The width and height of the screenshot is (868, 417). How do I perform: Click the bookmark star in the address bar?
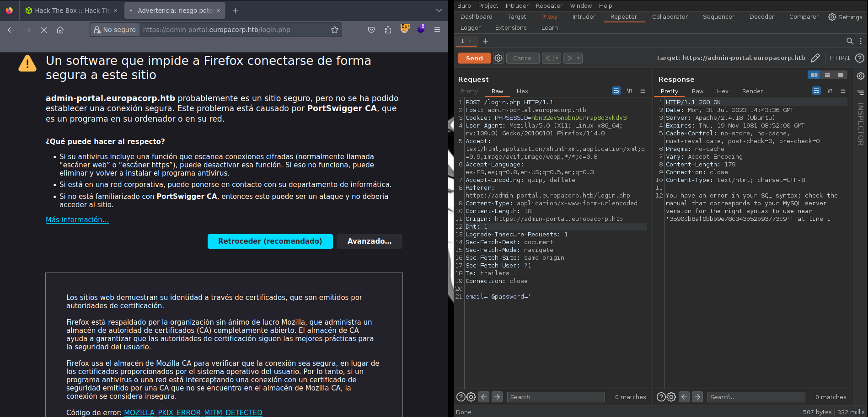(x=334, y=30)
